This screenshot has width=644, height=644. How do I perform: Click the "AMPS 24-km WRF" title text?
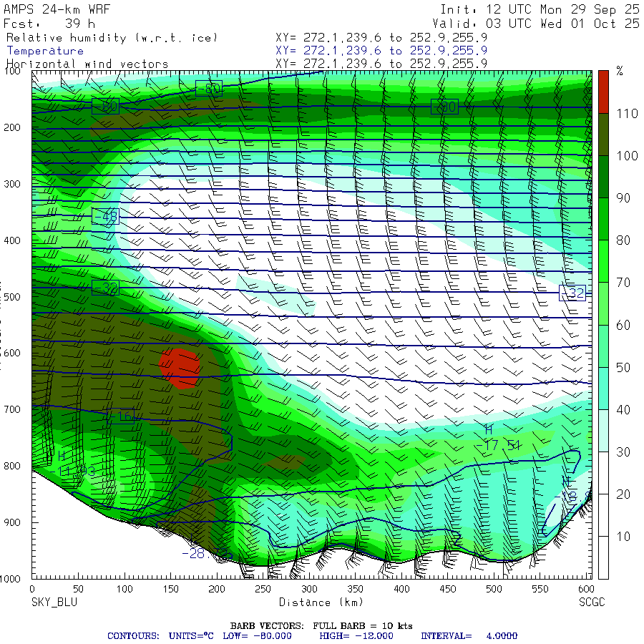57,9
